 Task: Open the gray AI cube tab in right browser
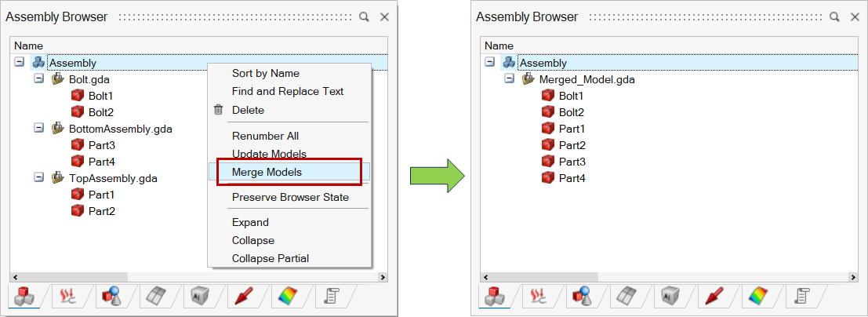click(671, 296)
